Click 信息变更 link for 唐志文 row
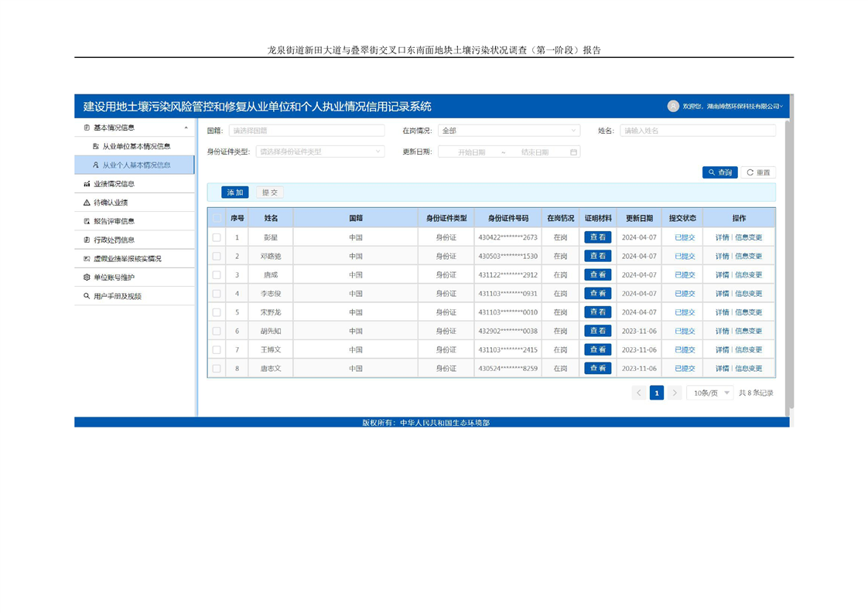 pos(748,369)
